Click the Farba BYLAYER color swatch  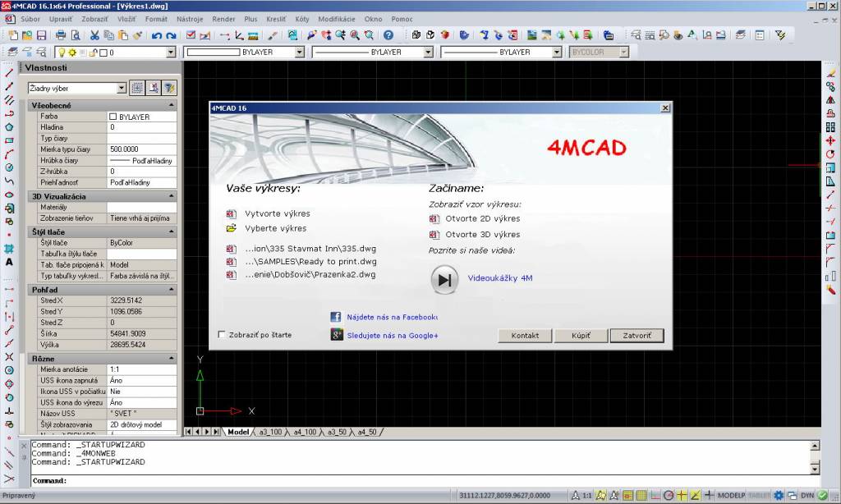113,117
